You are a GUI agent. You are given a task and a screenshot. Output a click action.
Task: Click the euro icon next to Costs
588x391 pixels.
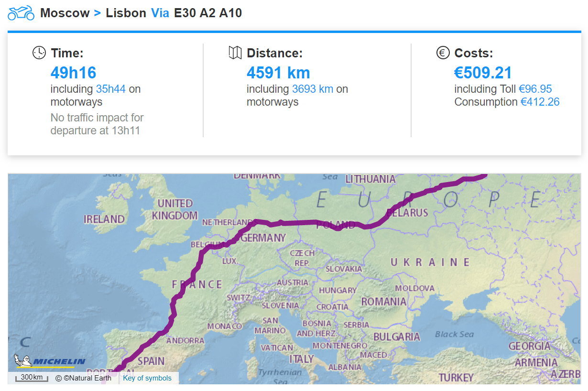click(443, 53)
